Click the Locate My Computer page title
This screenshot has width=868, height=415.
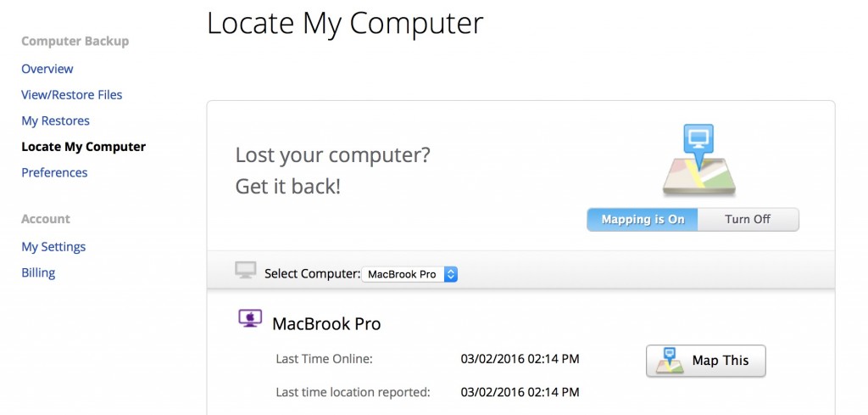click(x=345, y=23)
